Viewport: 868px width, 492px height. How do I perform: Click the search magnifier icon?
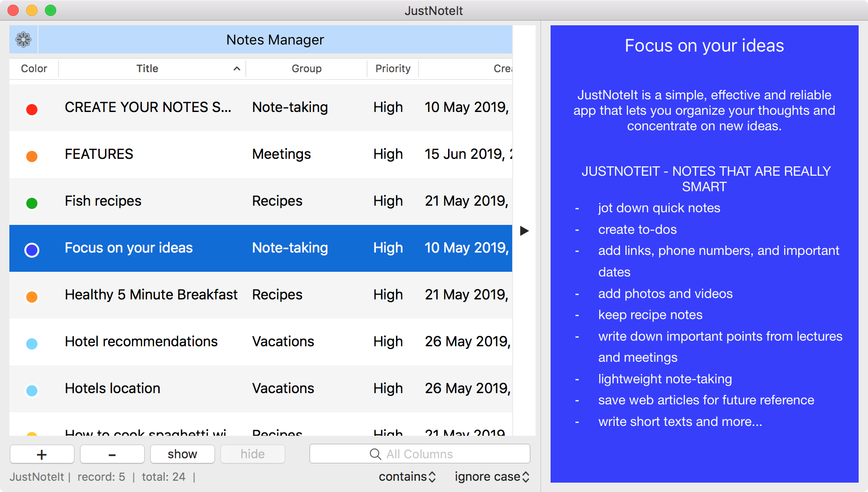[x=375, y=454]
